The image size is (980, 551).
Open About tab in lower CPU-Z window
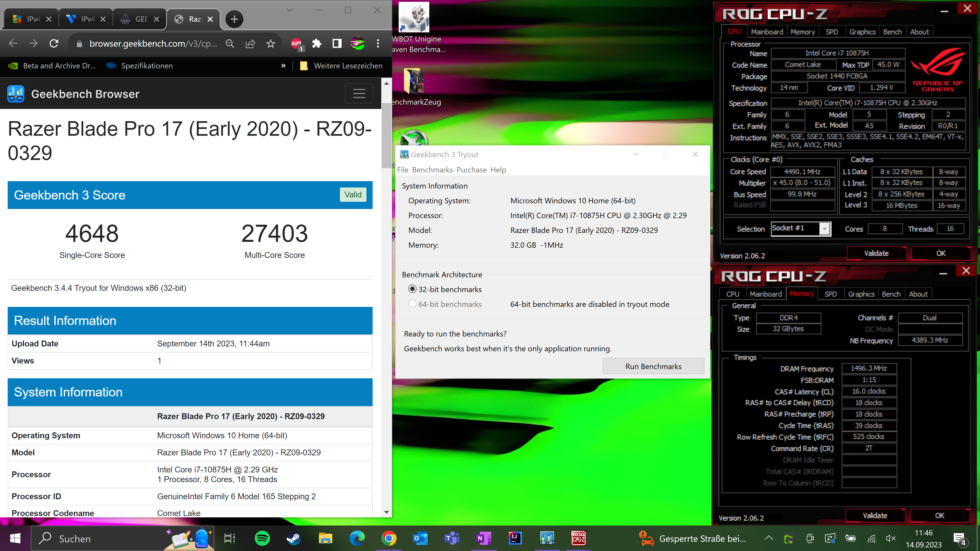918,294
